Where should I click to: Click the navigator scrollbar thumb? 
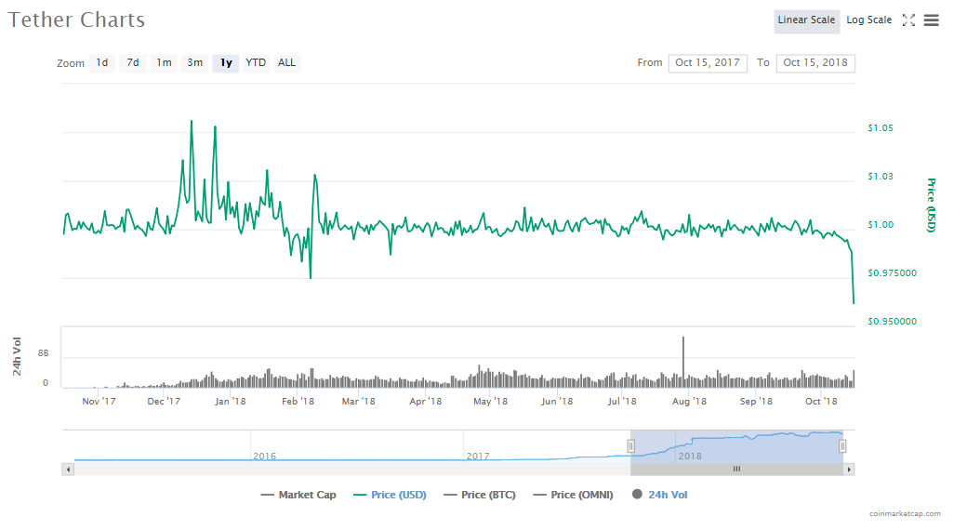click(x=737, y=469)
